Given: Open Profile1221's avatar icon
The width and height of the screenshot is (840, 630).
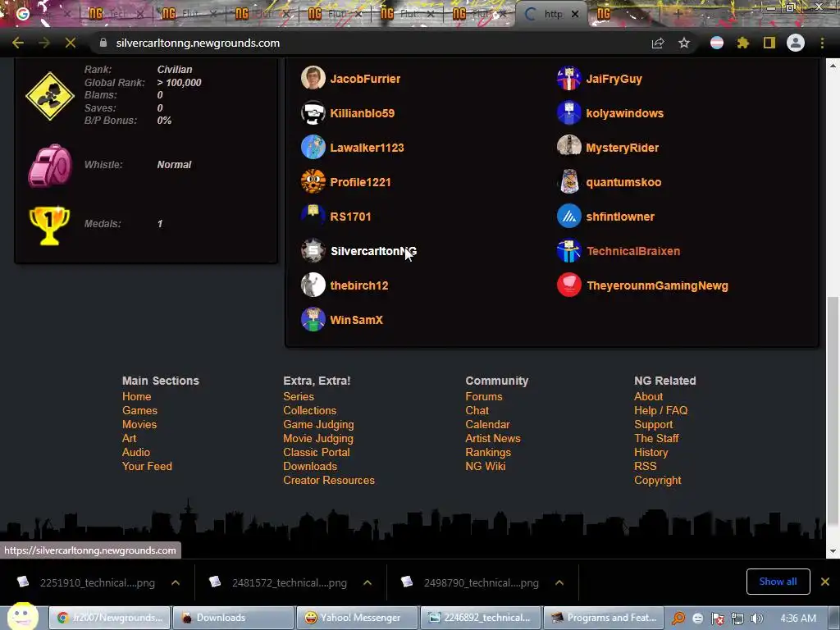Looking at the screenshot, I should click(313, 181).
